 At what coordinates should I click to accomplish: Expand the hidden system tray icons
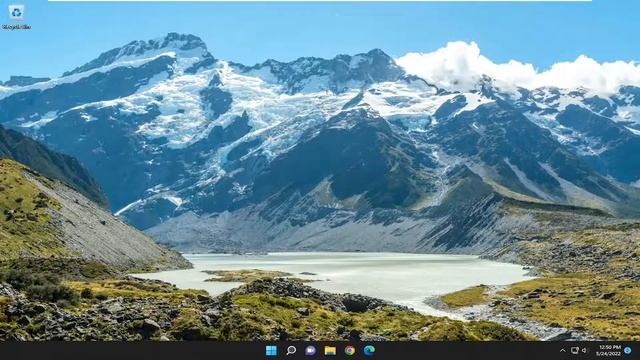[x=562, y=351]
